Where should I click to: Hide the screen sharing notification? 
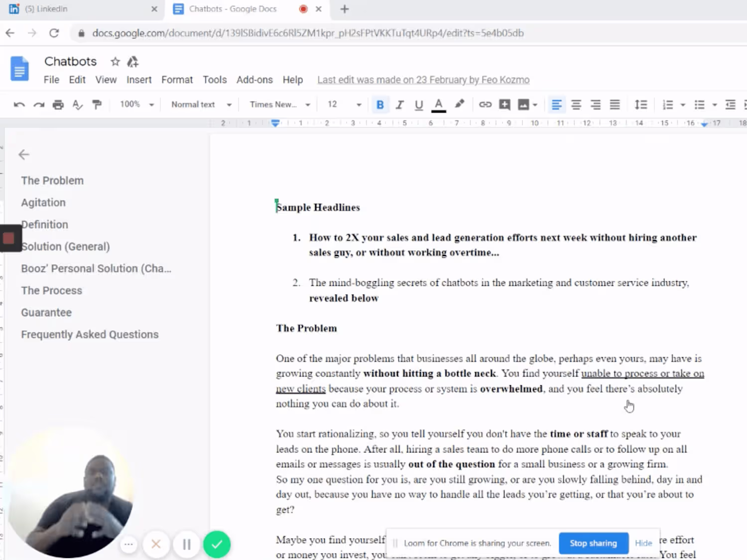(643, 543)
